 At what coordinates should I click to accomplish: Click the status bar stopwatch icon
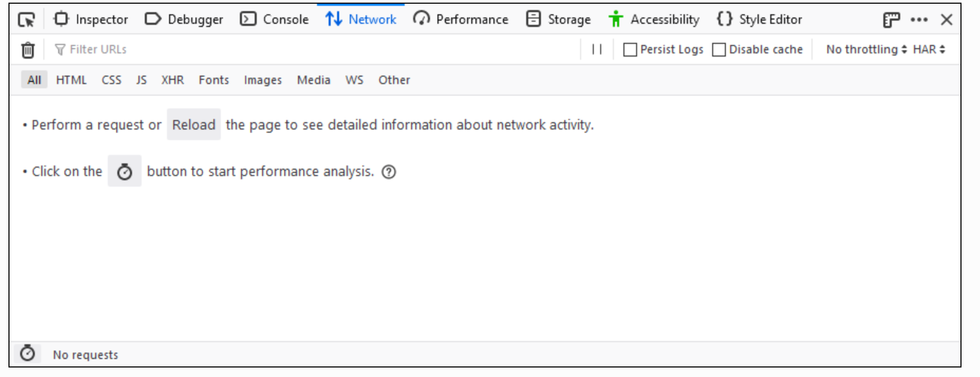pos(27,353)
